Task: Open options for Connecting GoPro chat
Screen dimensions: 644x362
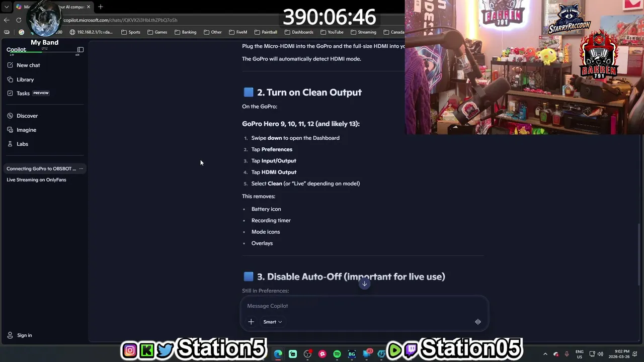Action: click(x=81, y=169)
